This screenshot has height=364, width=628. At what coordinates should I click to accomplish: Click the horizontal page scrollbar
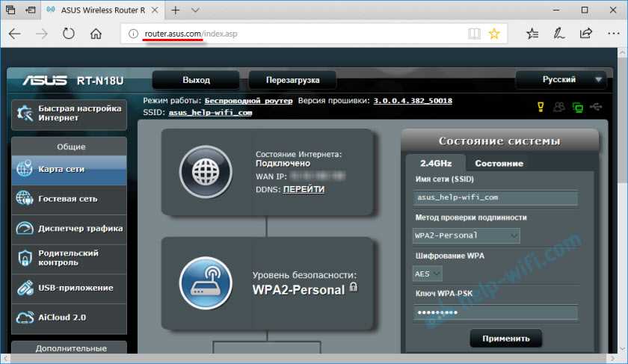[x=308, y=358]
